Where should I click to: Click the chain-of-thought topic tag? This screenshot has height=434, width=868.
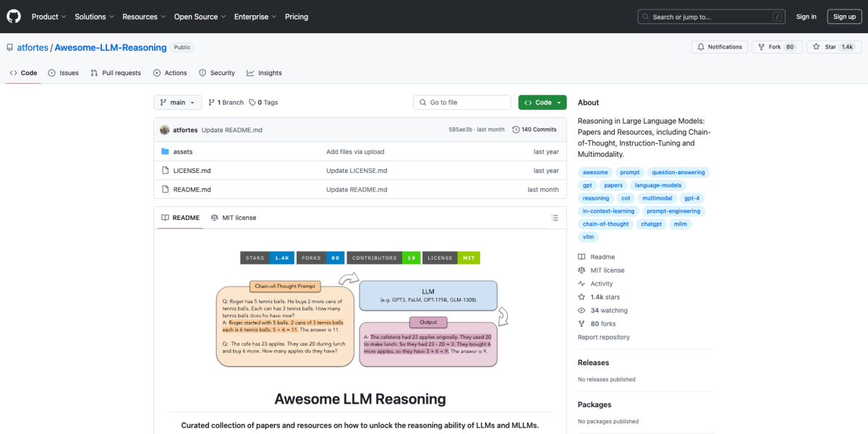pos(605,224)
